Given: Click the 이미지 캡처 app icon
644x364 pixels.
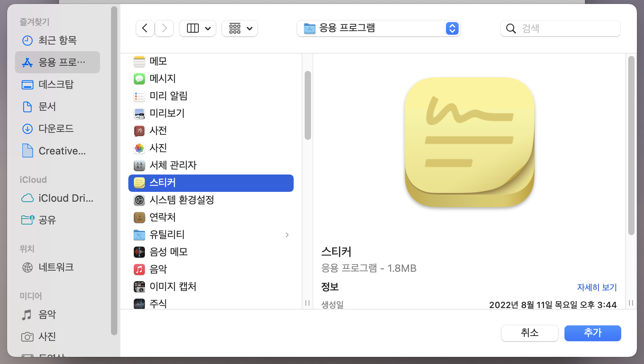Looking at the screenshot, I should pyautogui.click(x=139, y=287).
